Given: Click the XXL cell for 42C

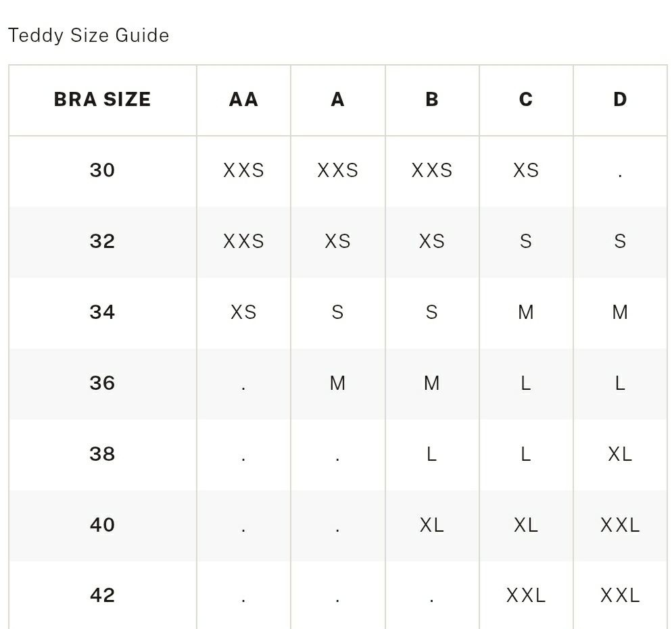Looking at the screenshot, I should point(526,596).
